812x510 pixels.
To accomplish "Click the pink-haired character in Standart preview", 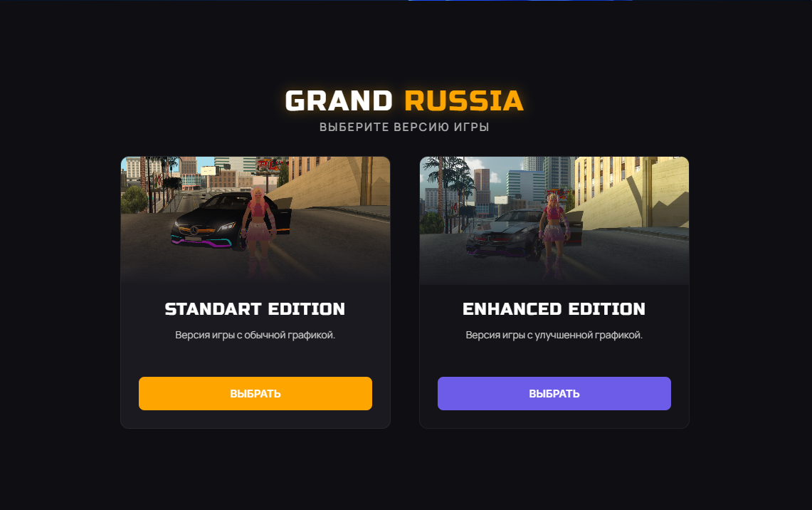I will pos(258,228).
